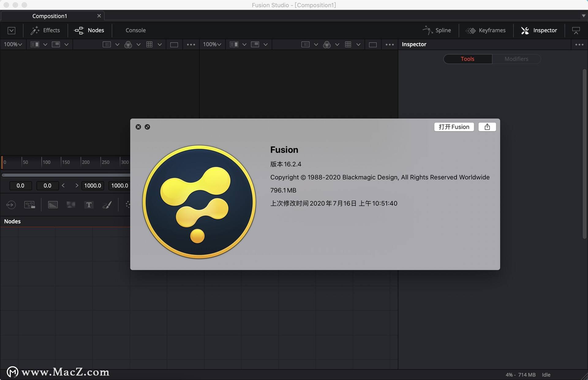Open the layout options checkbox menu icon
This screenshot has width=588, height=380.
point(11,30)
